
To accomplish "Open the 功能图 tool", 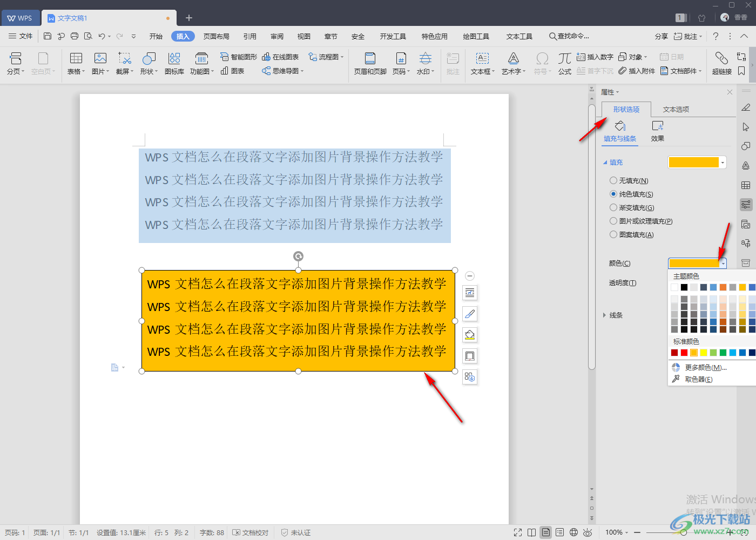I will (x=201, y=63).
